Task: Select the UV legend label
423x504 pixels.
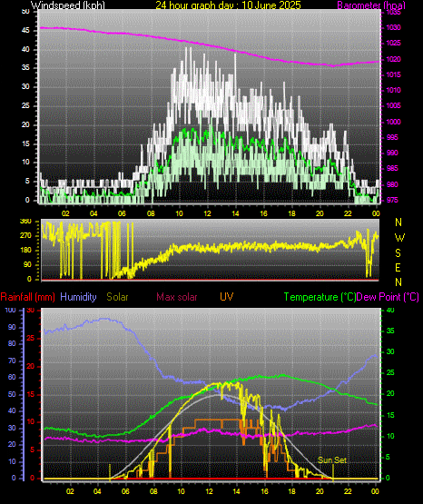Action: (226, 296)
